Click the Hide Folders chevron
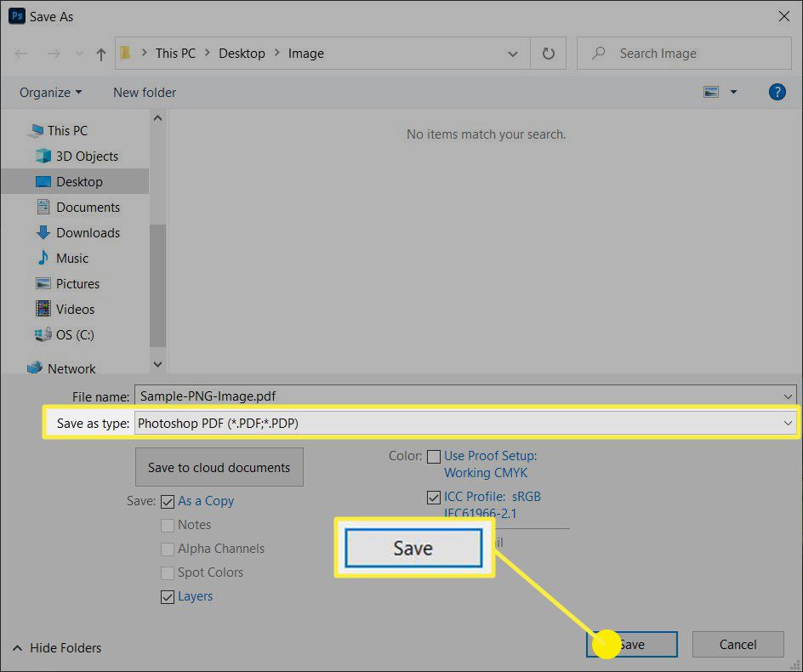This screenshot has width=803, height=672. click(17, 648)
